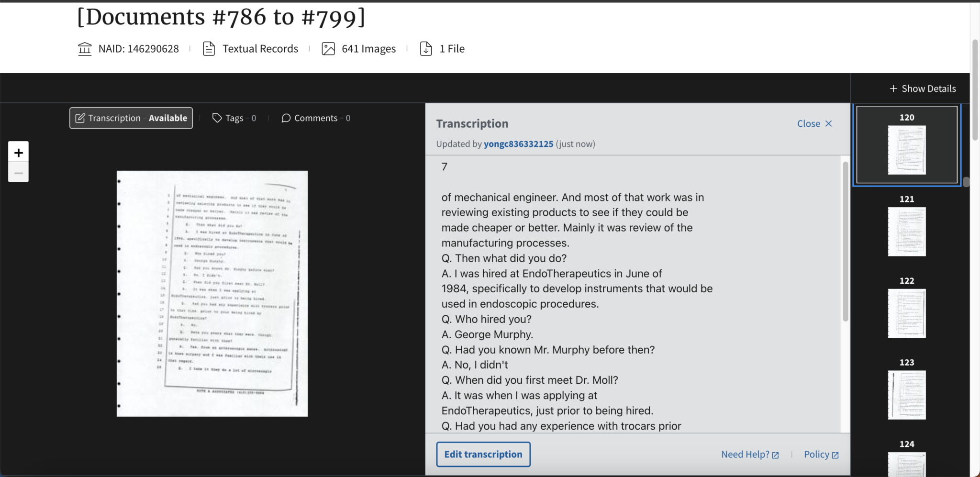
Task: Click the speech bubble Comments icon
Action: [x=286, y=118]
